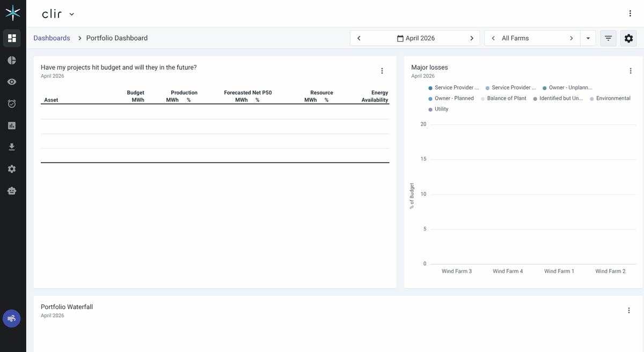The image size is (644, 352).
Task: Open Portfolio Waterfall card three-dot menu
Action: [629, 310]
